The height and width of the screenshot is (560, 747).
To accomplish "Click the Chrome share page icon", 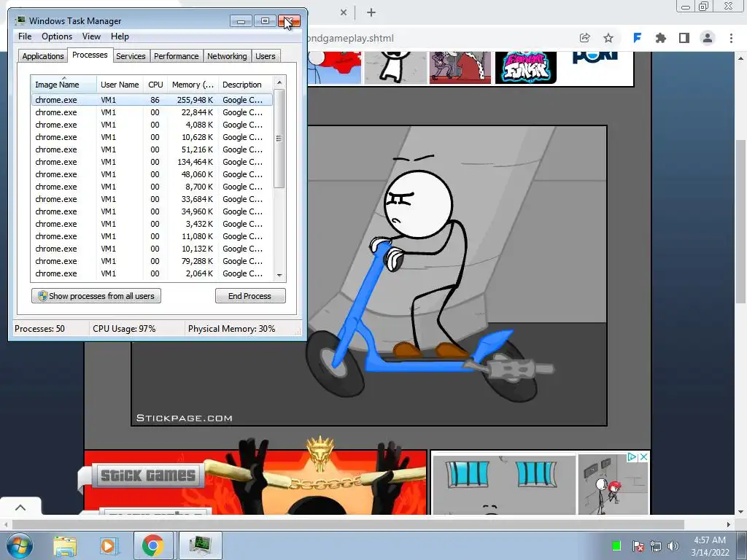I will 584,38.
